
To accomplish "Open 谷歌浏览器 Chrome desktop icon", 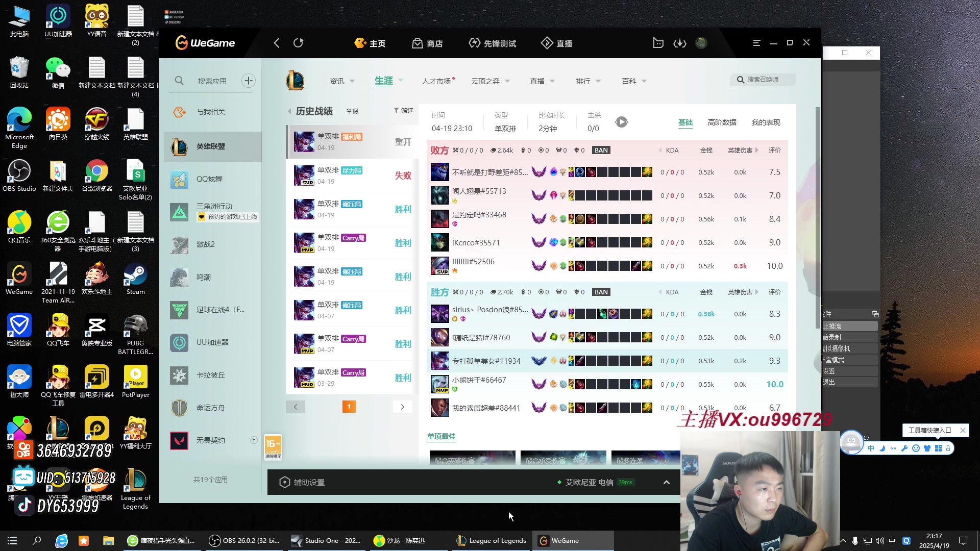I will pos(97,176).
